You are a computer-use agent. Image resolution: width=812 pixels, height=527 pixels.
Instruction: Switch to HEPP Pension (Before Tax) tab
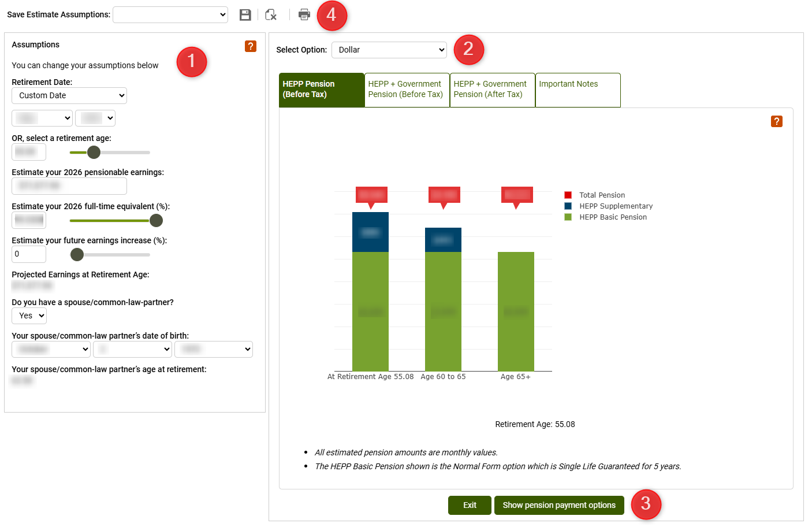pyautogui.click(x=322, y=90)
